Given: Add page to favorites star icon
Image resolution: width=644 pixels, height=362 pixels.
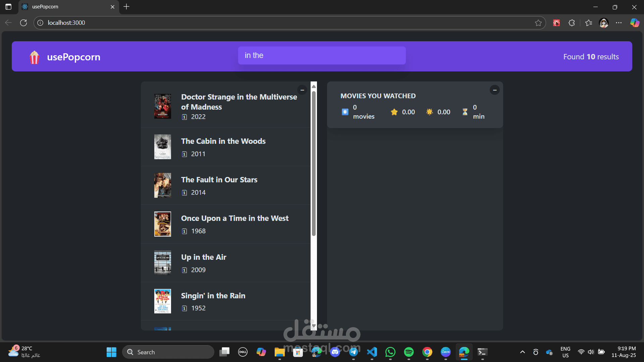Looking at the screenshot, I should (x=538, y=23).
